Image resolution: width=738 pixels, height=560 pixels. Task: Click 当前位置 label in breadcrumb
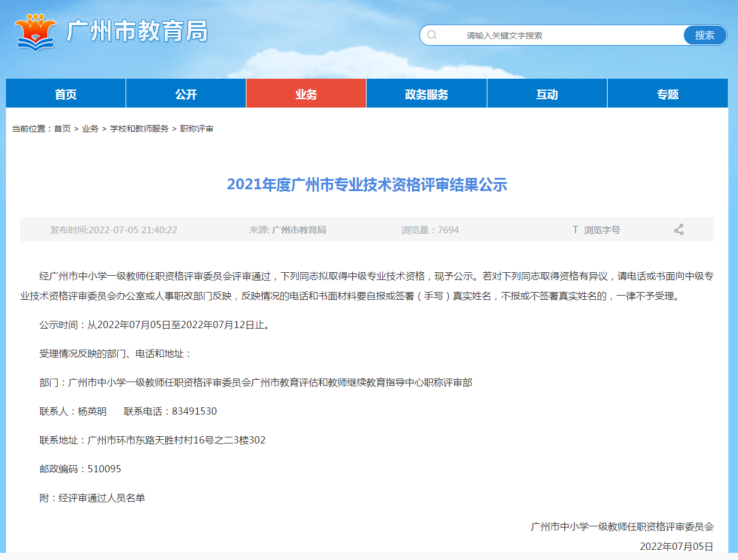pyautogui.click(x=32, y=129)
